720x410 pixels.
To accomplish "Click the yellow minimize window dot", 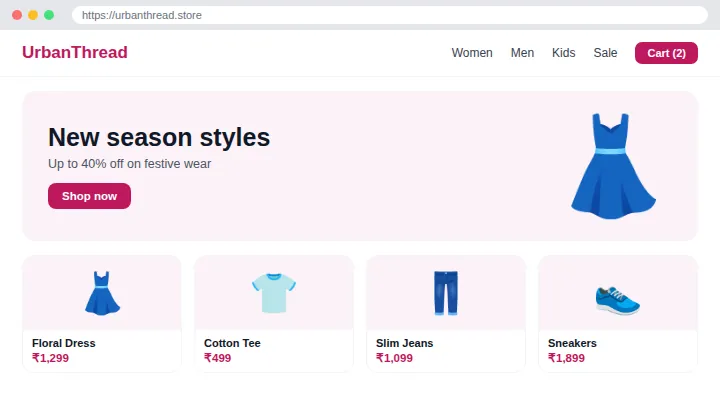I will pos(33,15).
